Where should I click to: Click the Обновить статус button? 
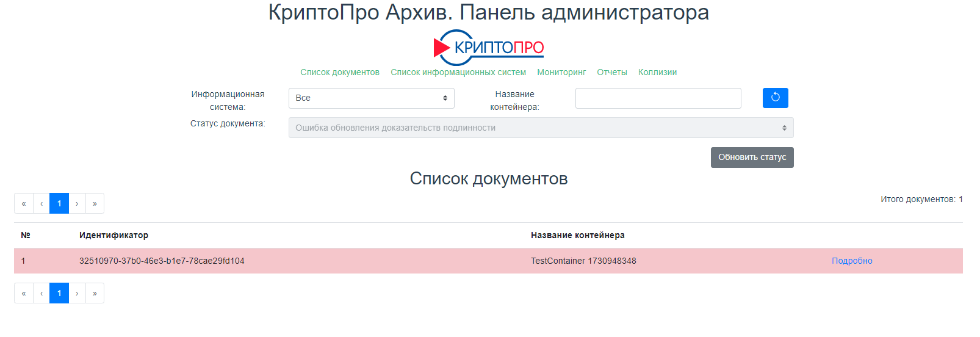tap(752, 157)
